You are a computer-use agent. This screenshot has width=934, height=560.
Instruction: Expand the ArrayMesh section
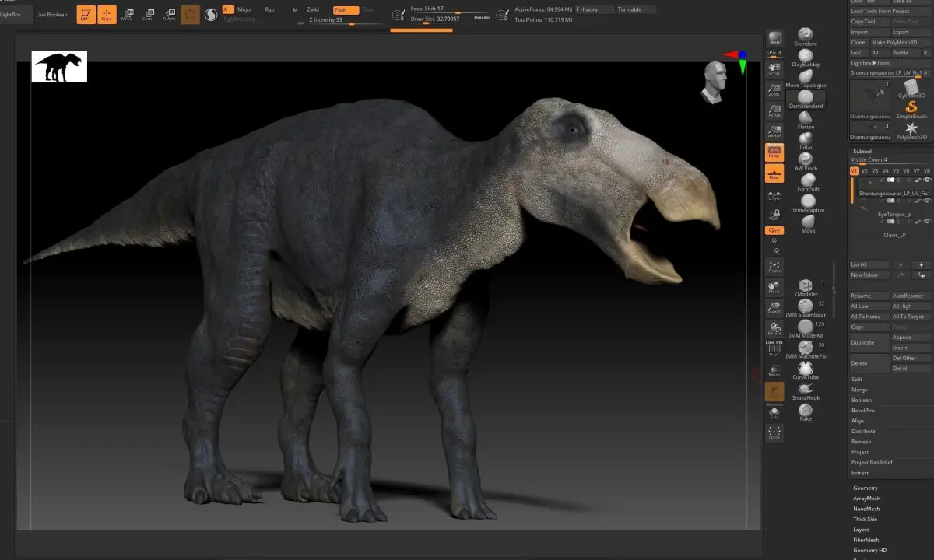coord(866,499)
